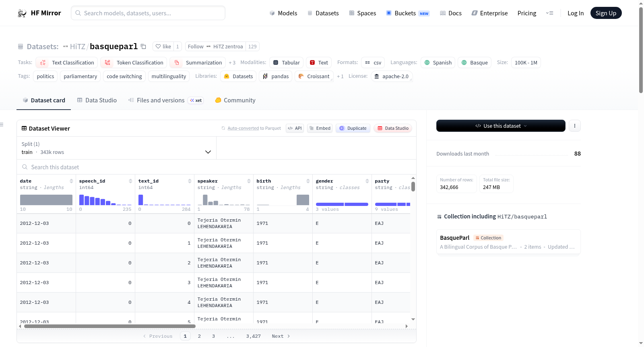Image resolution: width=644 pixels, height=347 pixels.
Task: Filter by Text modality
Action: click(319, 62)
